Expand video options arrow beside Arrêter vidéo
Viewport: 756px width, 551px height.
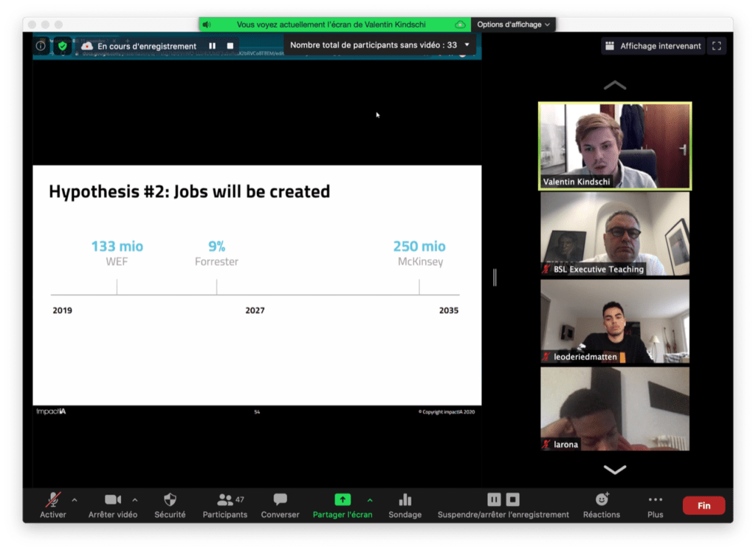[x=134, y=499]
